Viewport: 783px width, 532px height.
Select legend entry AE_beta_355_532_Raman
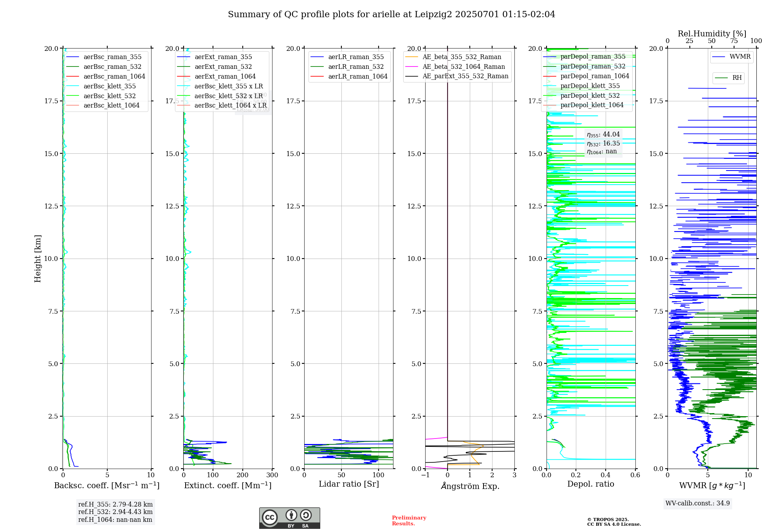(x=462, y=57)
